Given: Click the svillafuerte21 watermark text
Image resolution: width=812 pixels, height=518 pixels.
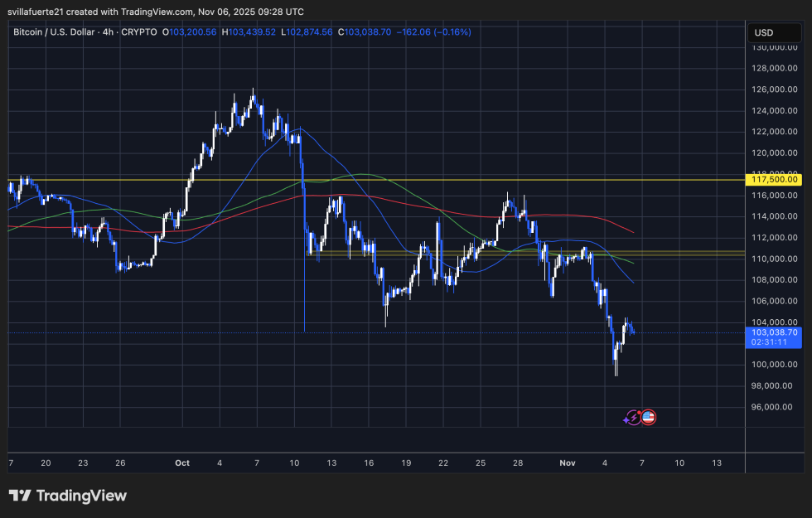Looking at the screenshot, I should point(36,12).
